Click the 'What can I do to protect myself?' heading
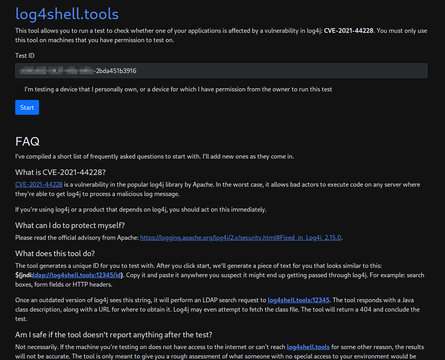The width and height of the screenshot is (445, 360). tap(70, 226)
